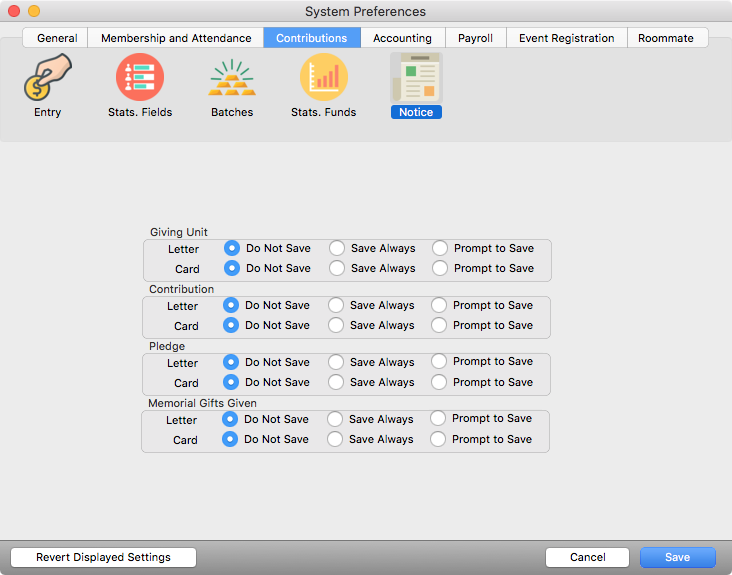Set Giving Unit Letter to Save Always
The image size is (732, 575).
click(x=337, y=248)
